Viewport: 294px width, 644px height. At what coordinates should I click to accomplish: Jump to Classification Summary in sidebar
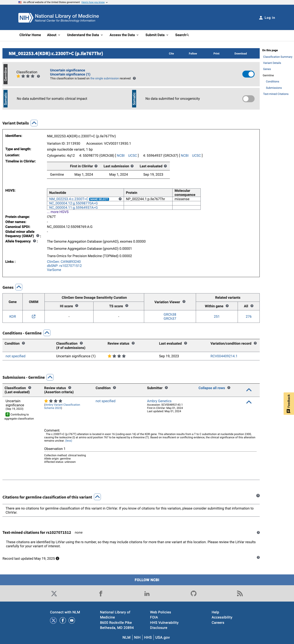click(277, 57)
